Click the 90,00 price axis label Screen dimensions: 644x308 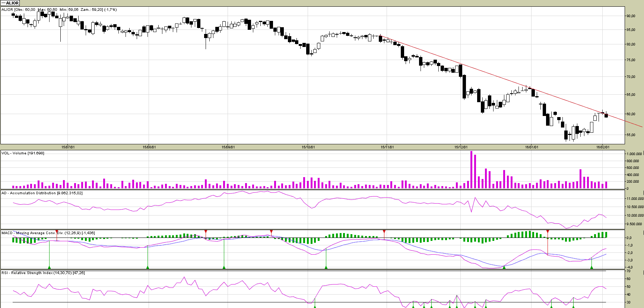631,16
